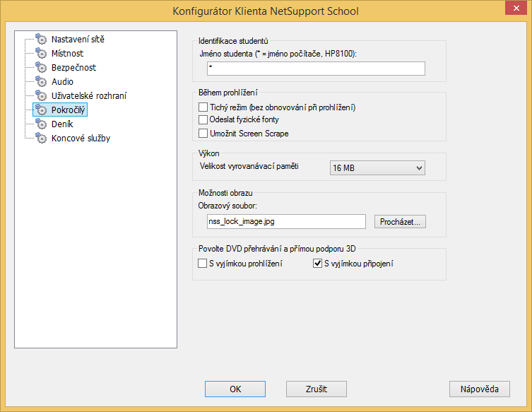The width and height of the screenshot is (532, 412).
Task: Click the Obrazový soubor file field
Action: click(x=286, y=222)
